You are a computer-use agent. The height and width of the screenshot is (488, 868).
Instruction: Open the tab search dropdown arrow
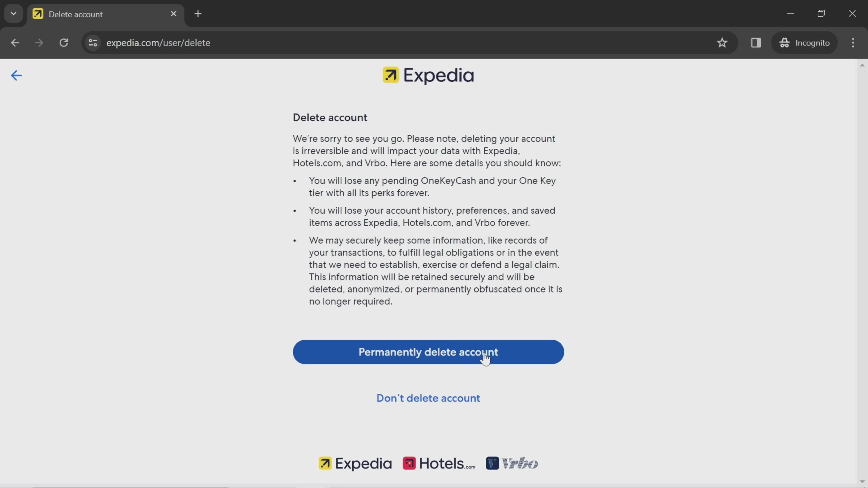[x=14, y=14]
